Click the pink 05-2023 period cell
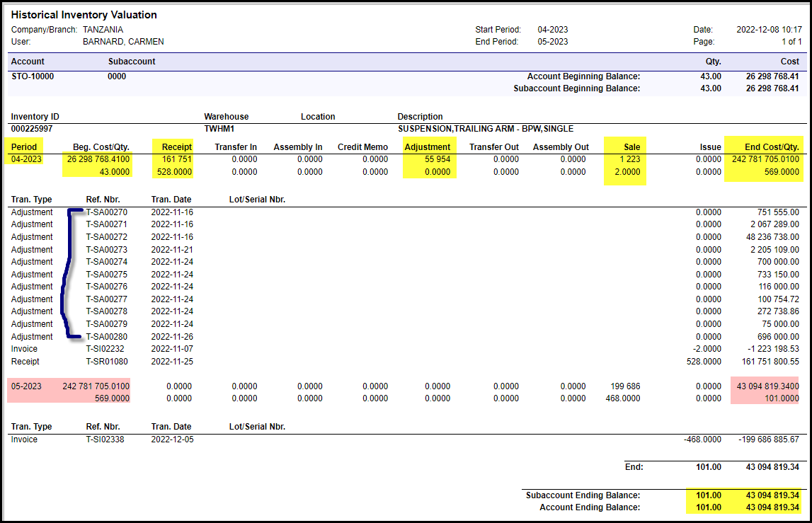 26,386
